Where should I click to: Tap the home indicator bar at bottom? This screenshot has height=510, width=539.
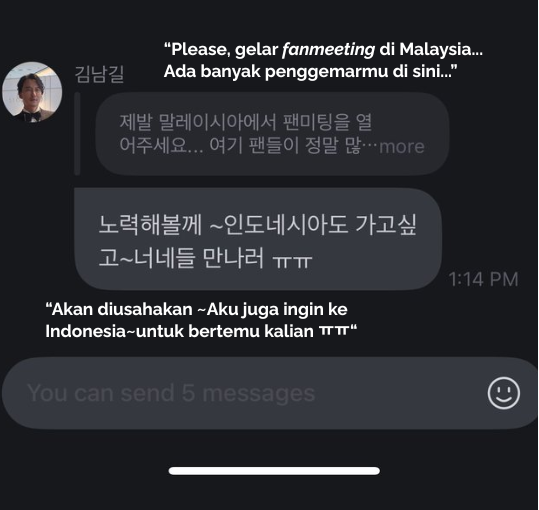274,470
